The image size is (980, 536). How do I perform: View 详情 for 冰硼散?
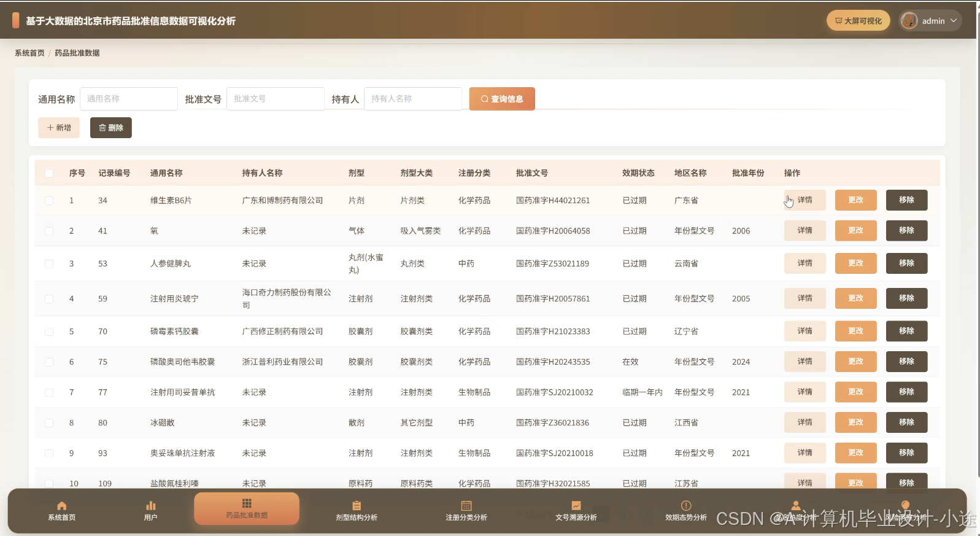pyautogui.click(x=804, y=422)
